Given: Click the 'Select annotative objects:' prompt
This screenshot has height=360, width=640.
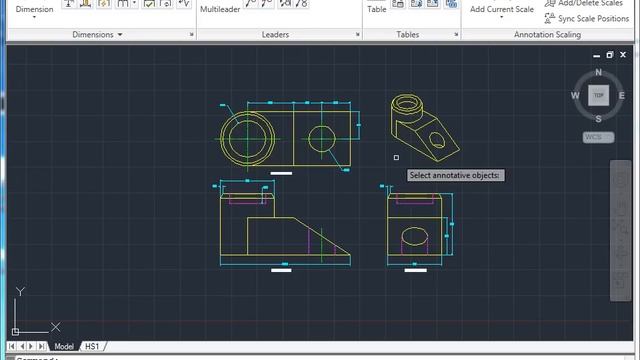Looking at the screenshot, I should [455, 176].
